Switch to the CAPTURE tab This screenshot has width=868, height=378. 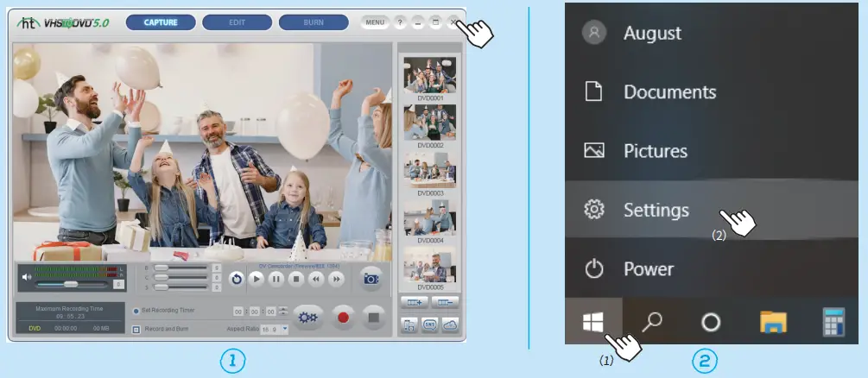(x=161, y=22)
